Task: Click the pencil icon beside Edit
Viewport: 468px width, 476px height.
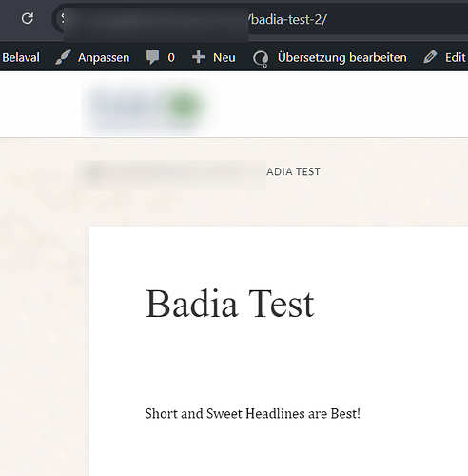Action: coord(430,57)
